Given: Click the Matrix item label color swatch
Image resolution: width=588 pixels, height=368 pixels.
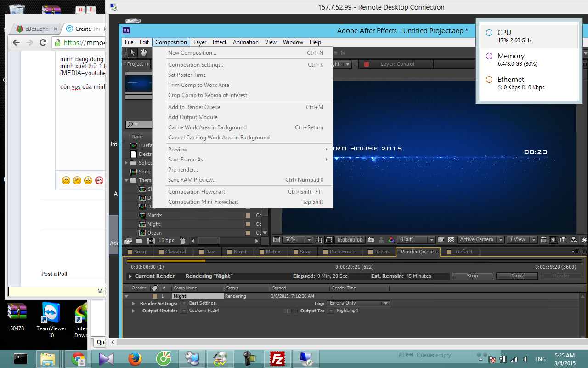Looking at the screenshot, I should coord(248,215).
